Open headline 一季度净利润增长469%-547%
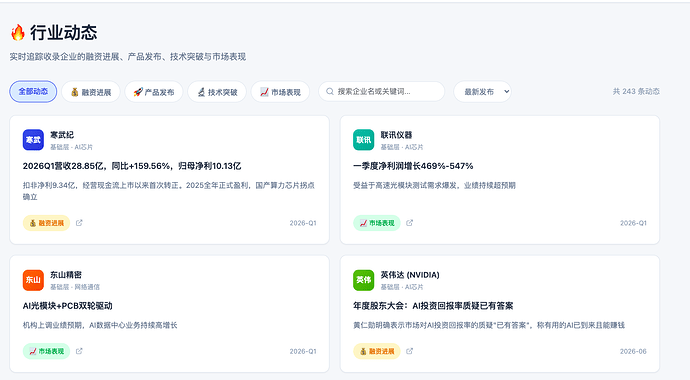Screen dimensions: 690x380 click(413, 166)
